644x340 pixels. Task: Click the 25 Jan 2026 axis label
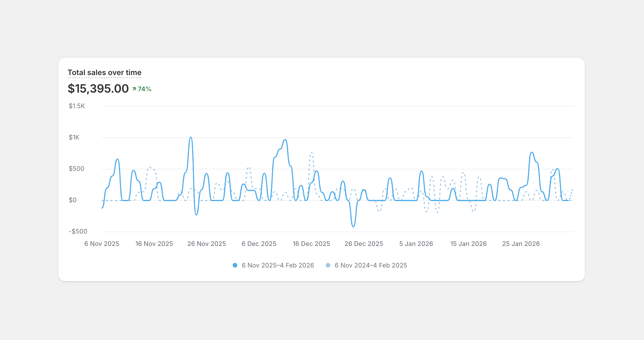pyautogui.click(x=521, y=244)
